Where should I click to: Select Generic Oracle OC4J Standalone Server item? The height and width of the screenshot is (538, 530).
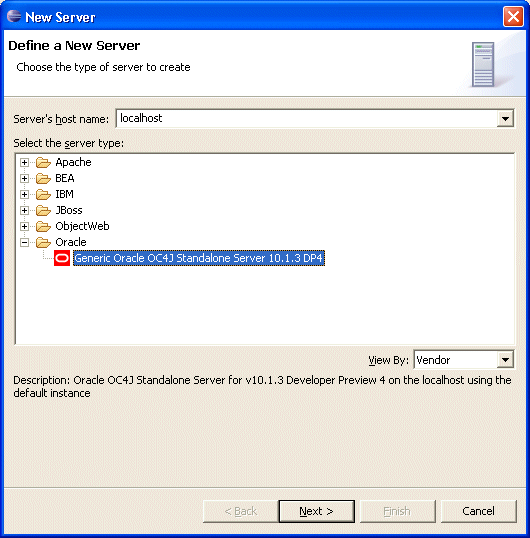199,258
